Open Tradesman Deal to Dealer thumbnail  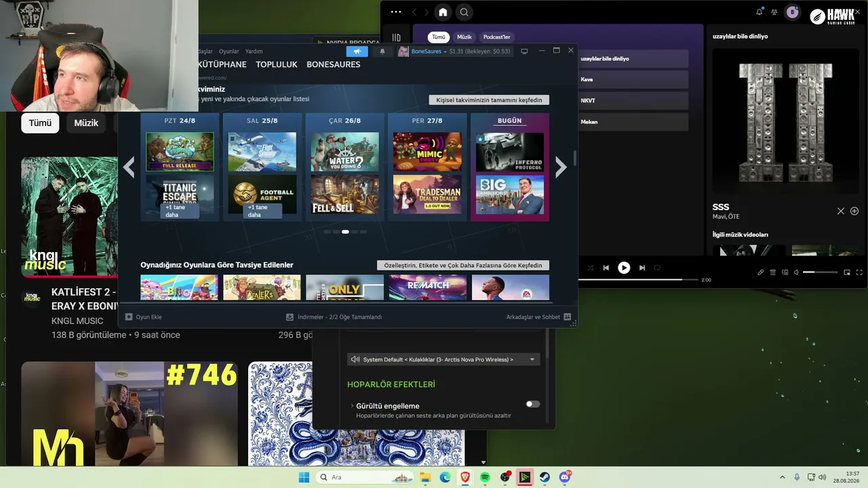coord(427,195)
